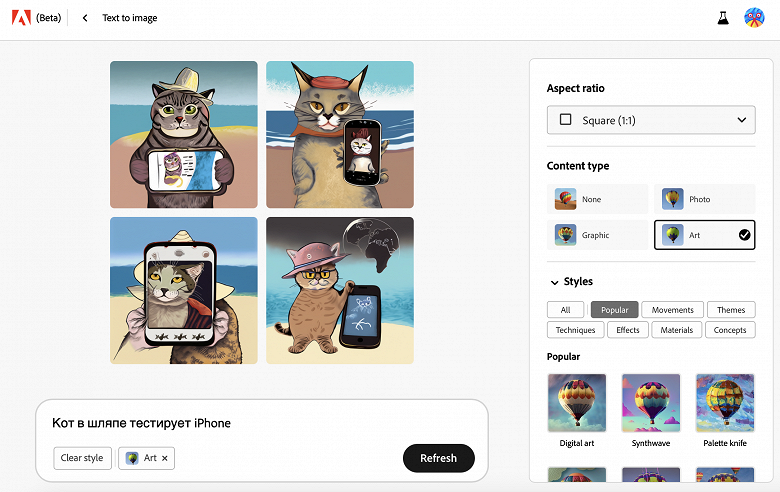Image resolution: width=780 pixels, height=492 pixels.
Task: Choose the Palette knife style thumbnail
Action: 725,403
